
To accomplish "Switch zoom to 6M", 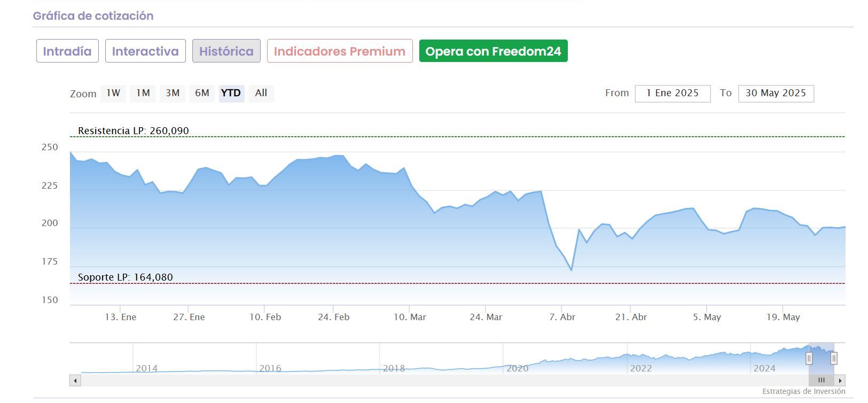I will pos(202,93).
